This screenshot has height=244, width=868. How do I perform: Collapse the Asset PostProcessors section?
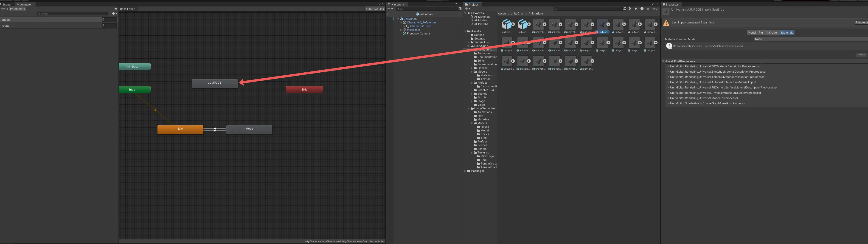pyautogui.click(x=663, y=61)
